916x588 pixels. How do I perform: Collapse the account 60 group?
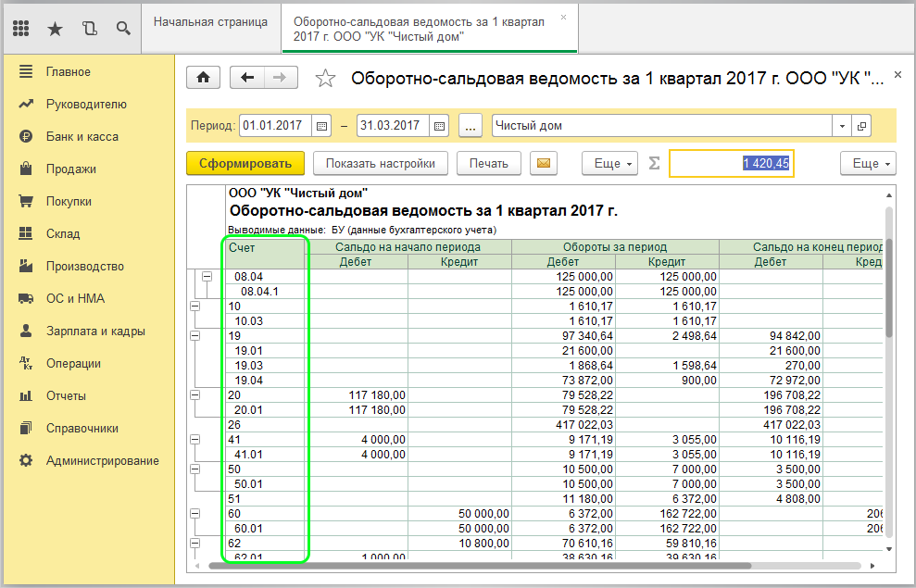[x=194, y=512]
